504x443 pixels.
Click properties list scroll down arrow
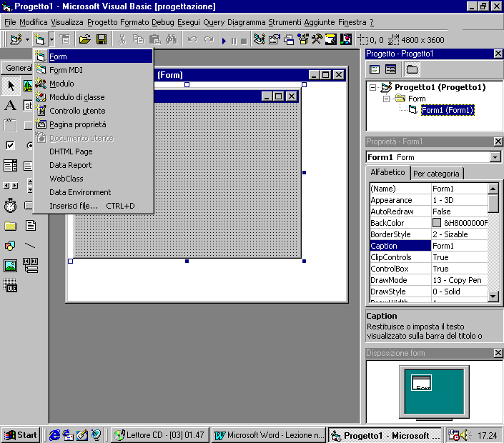click(x=493, y=297)
